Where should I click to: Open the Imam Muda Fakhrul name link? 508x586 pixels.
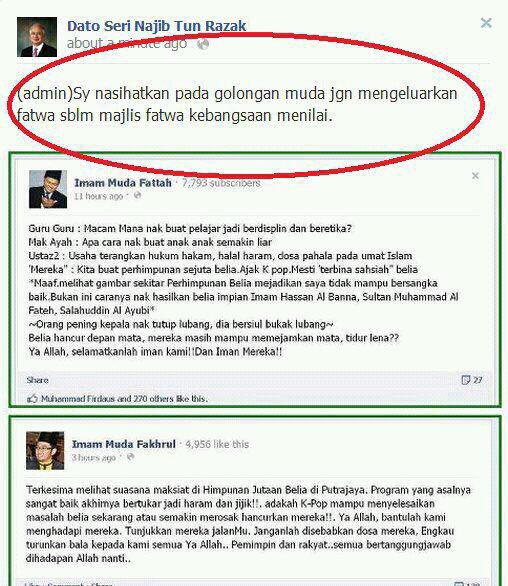pyautogui.click(x=124, y=444)
